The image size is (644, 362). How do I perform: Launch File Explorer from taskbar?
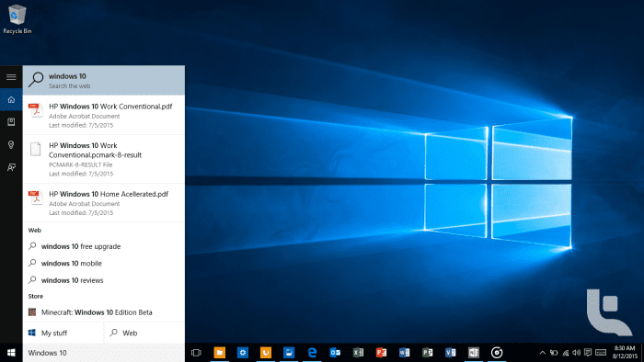click(x=220, y=353)
